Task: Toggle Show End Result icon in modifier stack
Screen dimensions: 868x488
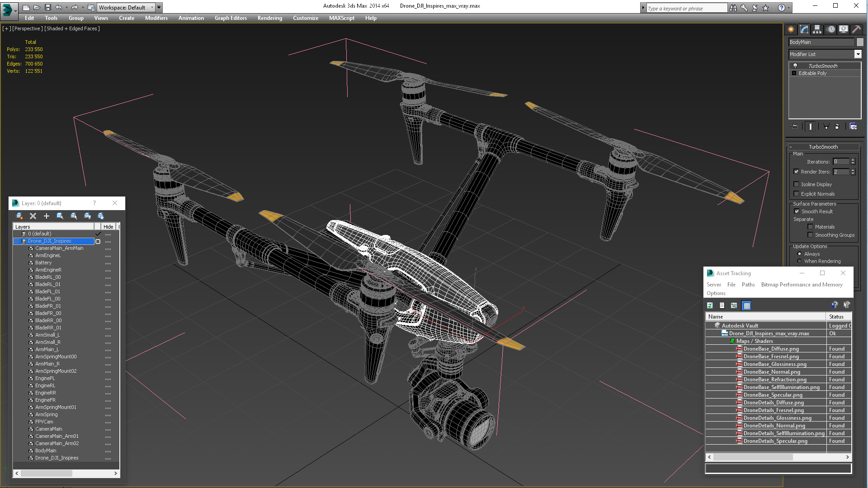Action: (x=811, y=127)
